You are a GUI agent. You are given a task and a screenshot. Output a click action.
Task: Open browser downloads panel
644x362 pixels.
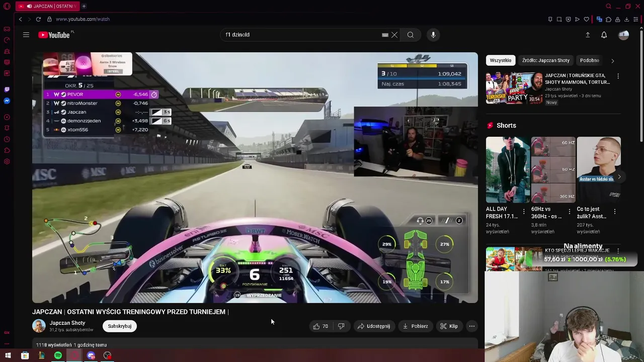[x=626, y=19]
